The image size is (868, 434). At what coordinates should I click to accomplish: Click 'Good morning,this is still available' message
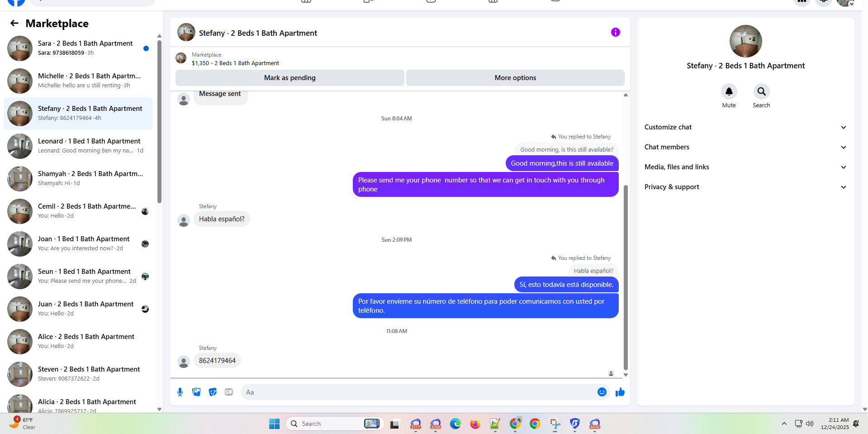tap(562, 163)
